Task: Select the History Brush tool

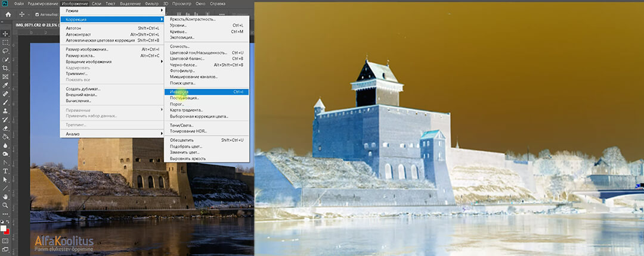Action: pos(5,120)
